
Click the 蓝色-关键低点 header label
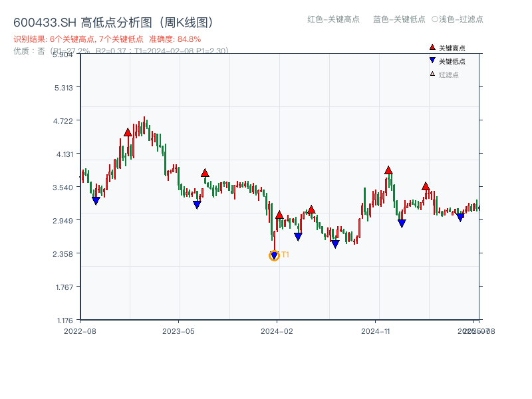(x=399, y=19)
